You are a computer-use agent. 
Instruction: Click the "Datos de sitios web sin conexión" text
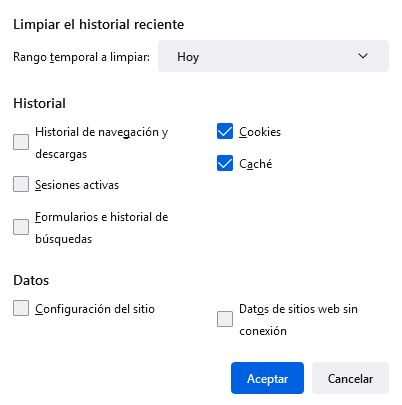coord(298,320)
